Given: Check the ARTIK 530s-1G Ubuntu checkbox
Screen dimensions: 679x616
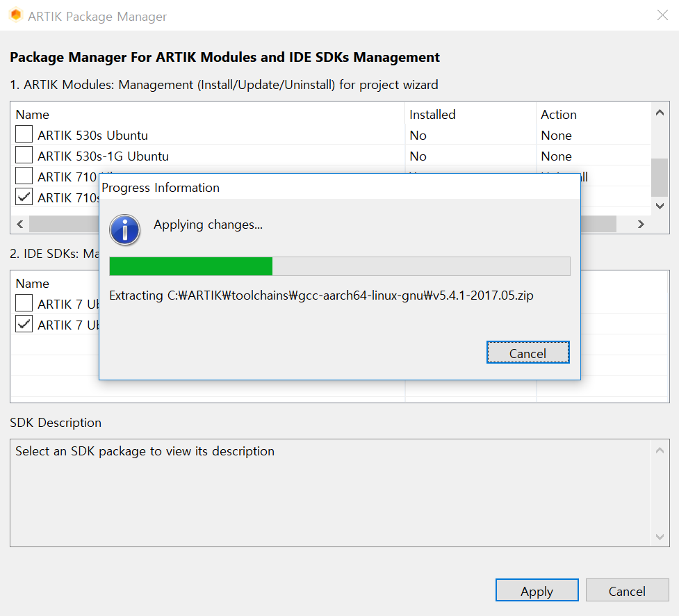Looking at the screenshot, I should pos(24,155).
